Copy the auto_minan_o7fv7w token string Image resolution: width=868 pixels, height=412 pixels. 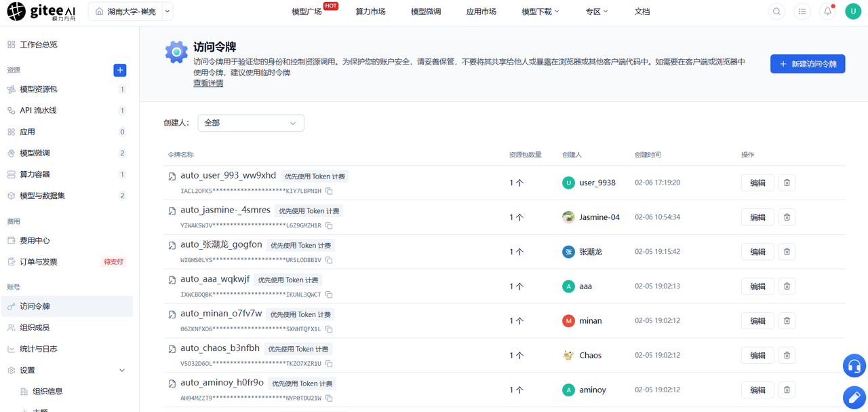pyautogui.click(x=329, y=329)
